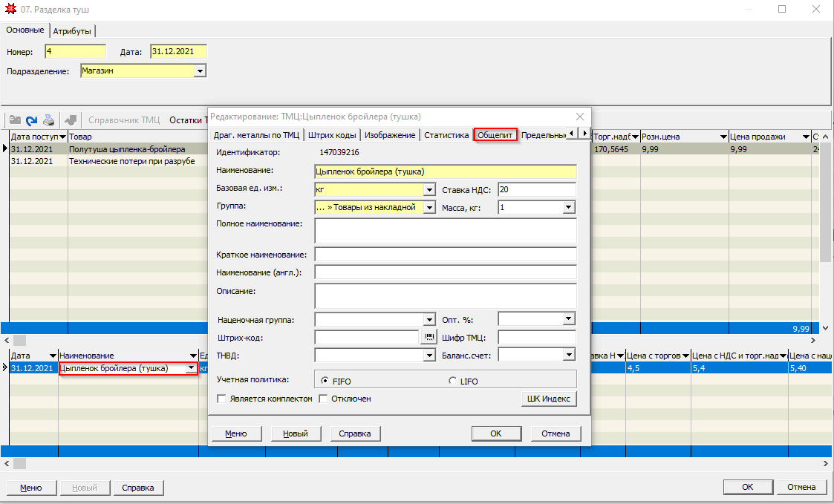Viewport: 834px width, 504px height.
Task: Open the 'Базовая ед. изм.' dropdown
Action: [x=429, y=189]
